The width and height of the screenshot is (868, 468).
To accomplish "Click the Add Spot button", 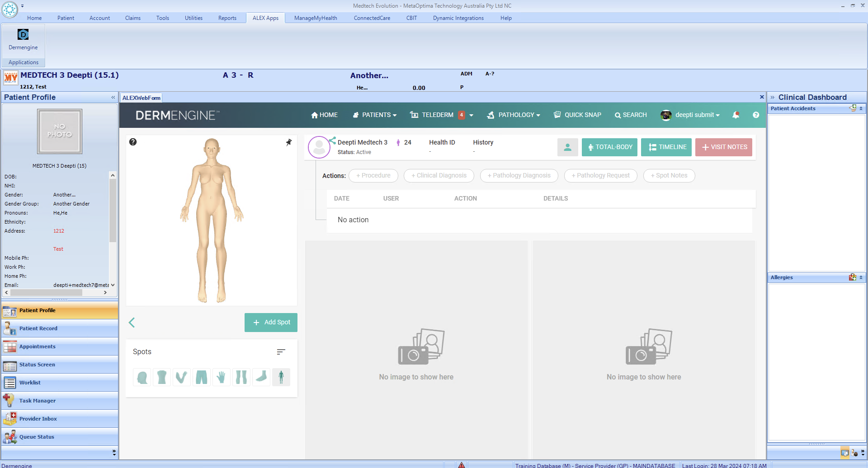I will click(x=271, y=322).
